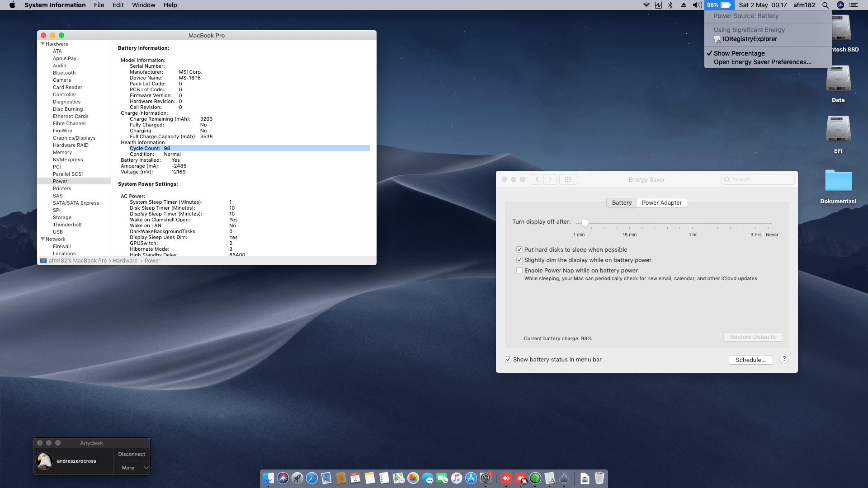This screenshot has height=488, width=868.
Task: Click Disconnect in the Anydesk window
Action: pyautogui.click(x=132, y=454)
